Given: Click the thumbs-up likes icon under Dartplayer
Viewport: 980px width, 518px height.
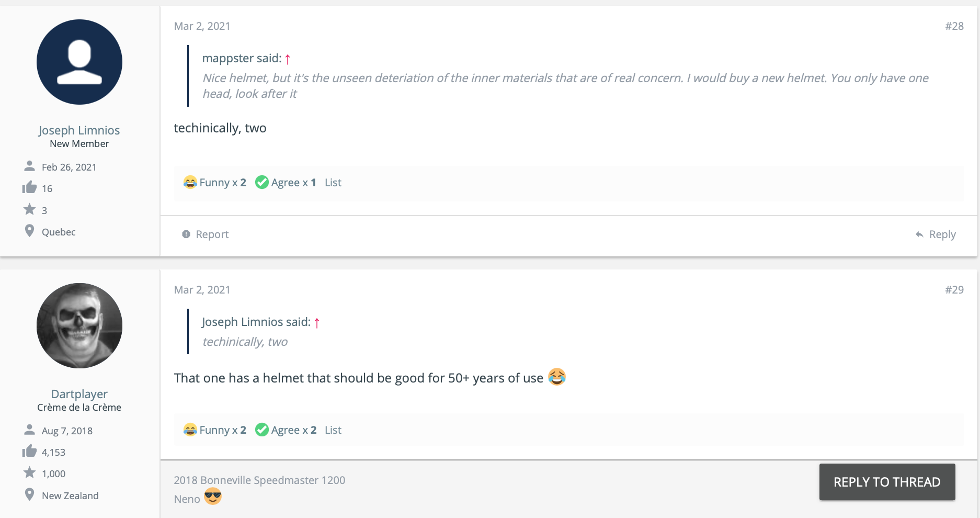Looking at the screenshot, I should click(30, 451).
